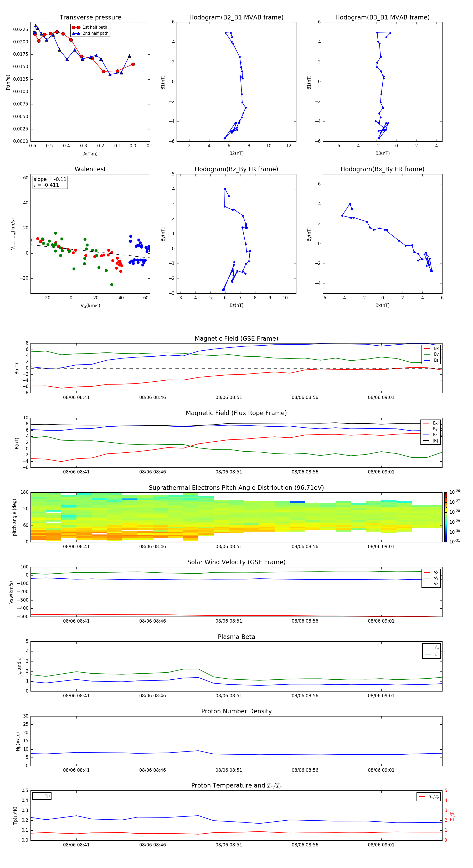The image size is (473, 868).
Task: Click the 'Vsw(km/s)' axis label
Action: click(x=11, y=592)
